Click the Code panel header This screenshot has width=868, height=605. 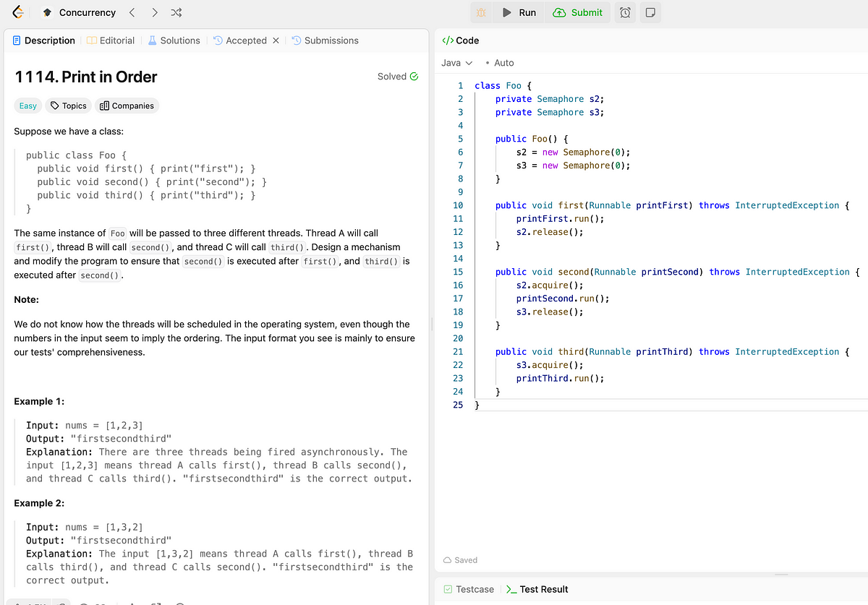(460, 40)
